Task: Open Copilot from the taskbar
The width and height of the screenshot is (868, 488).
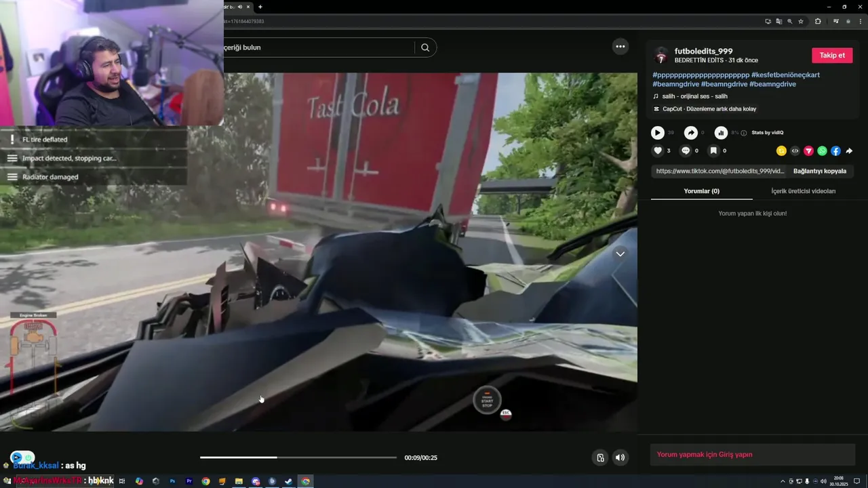Action: [x=139, y=481]
